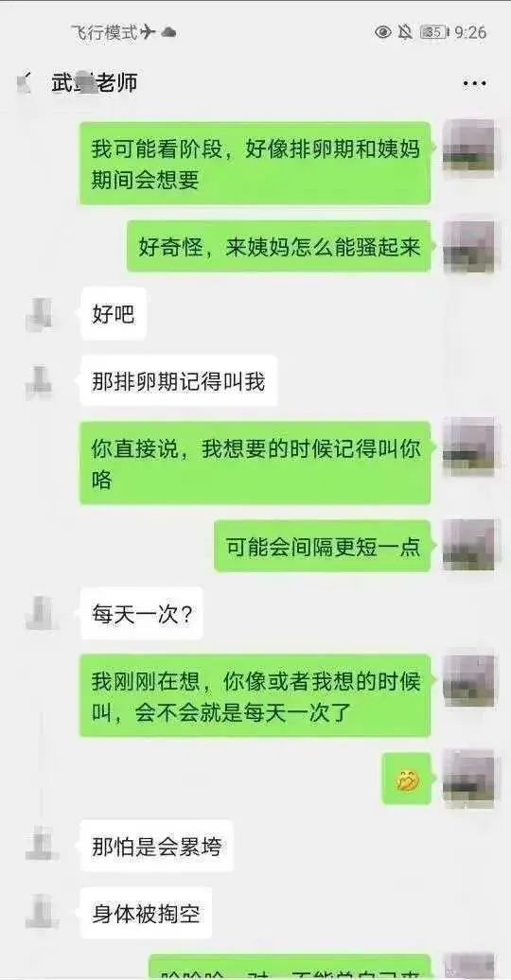
Task: Tap the muted bell notification icon
Action: 405,32
